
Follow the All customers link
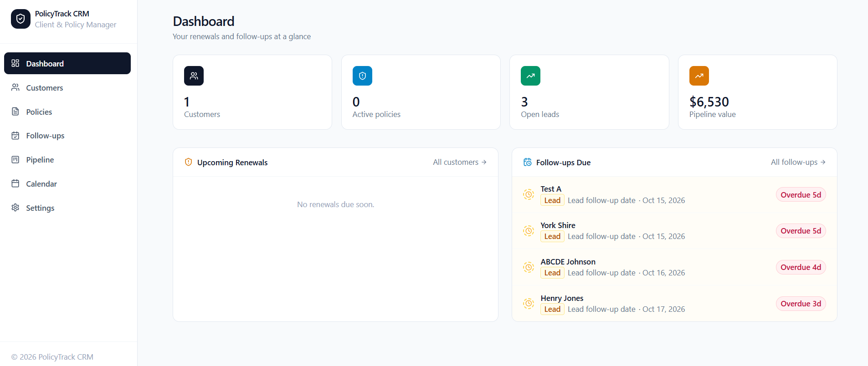click(x=460, y=162)
